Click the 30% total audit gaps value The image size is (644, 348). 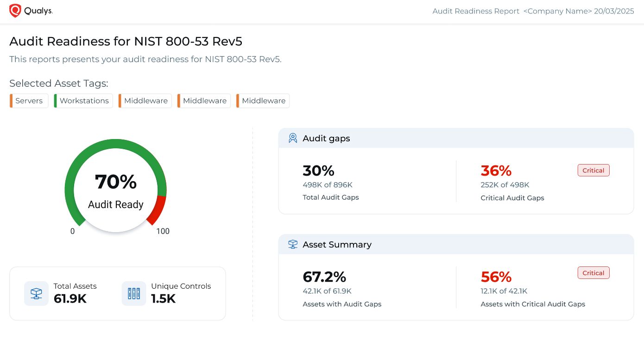(318, 171)
